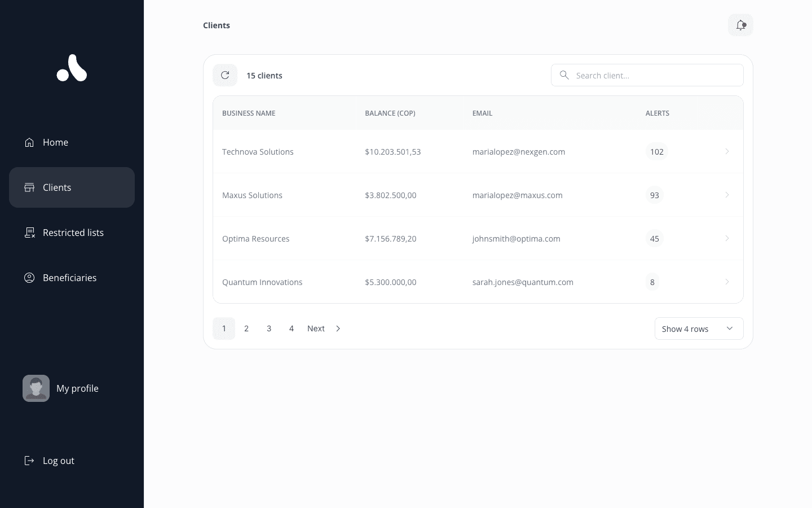Go to the Home menu item
812x508 pixels.
coord(72,142)
